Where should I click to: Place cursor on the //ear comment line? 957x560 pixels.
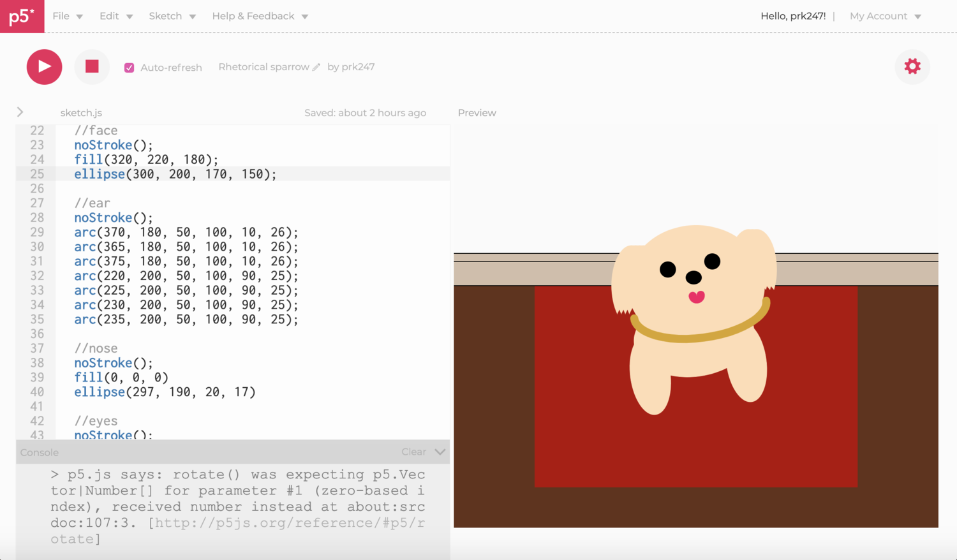92,203
